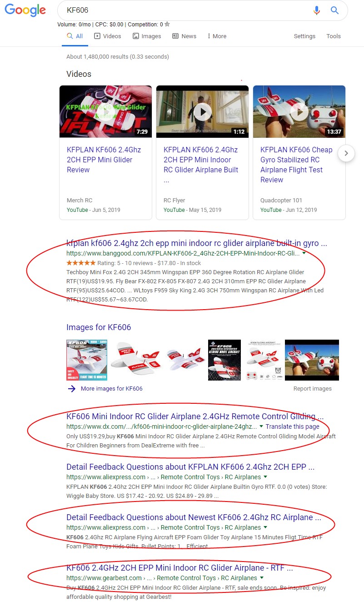
Task: Expand arrow for gearbest.com result URL
Action: [x=262, y=578]
